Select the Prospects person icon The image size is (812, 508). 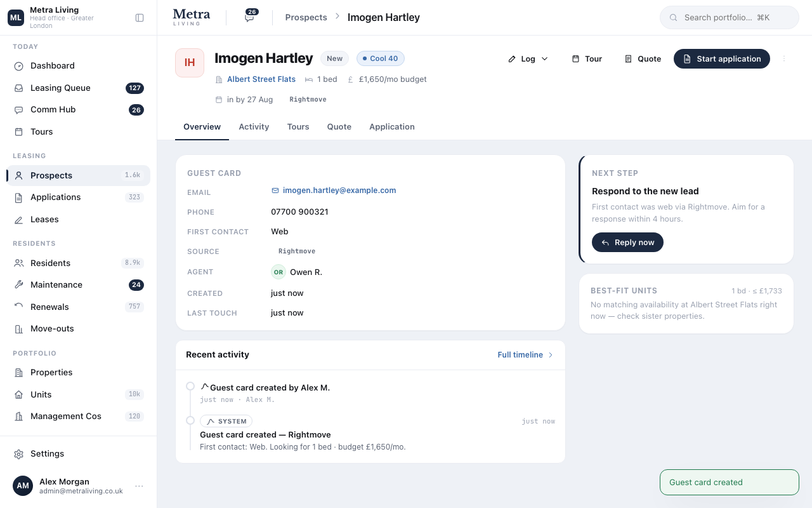point(19,176)
